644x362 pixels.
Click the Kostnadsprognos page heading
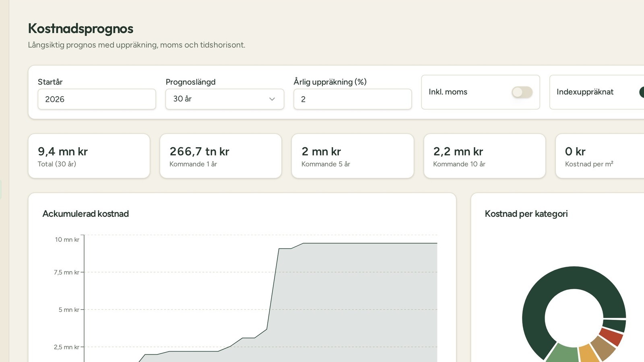[80, 29]
